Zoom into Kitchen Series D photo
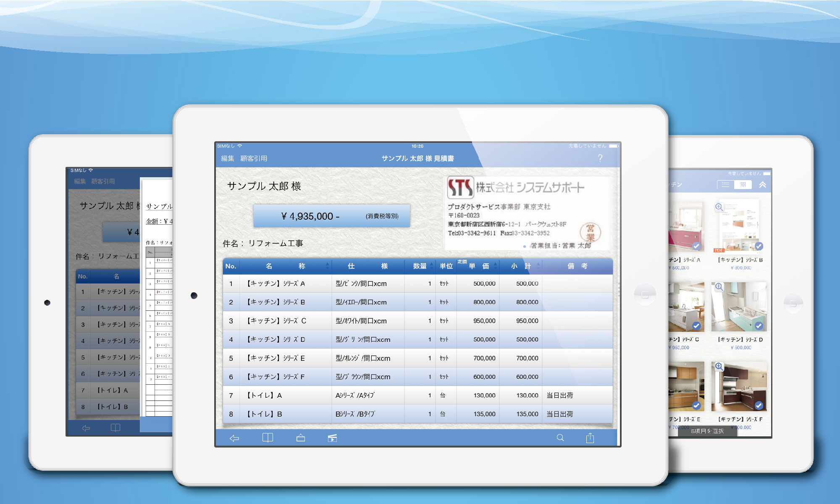Viewport: 840px width, 504px height. tap(719, 286)
